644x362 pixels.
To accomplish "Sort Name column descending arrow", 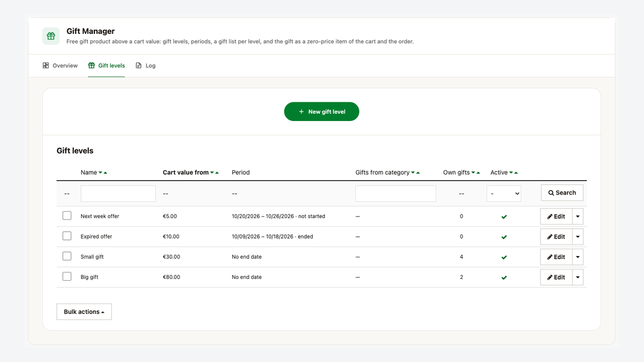I will [x=100, y=173].
